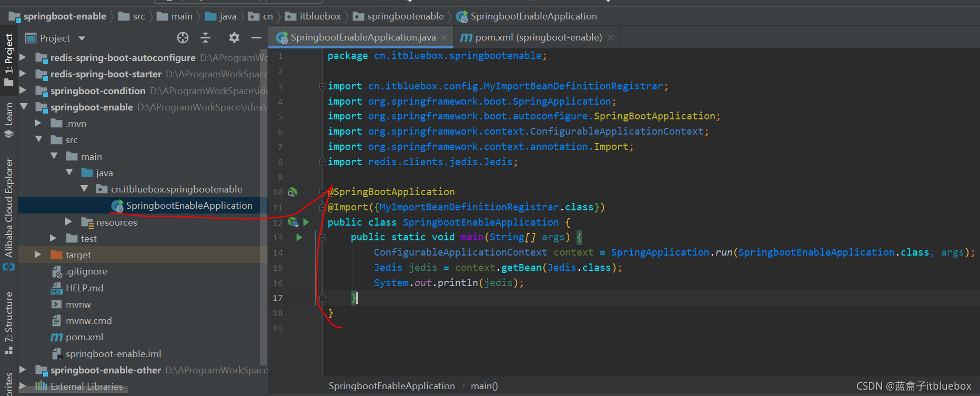Click itbluebox breadcrumb in navigation bar
This screenshot has width=980, height=396.
pyautogui.click(x=314, y=16)
